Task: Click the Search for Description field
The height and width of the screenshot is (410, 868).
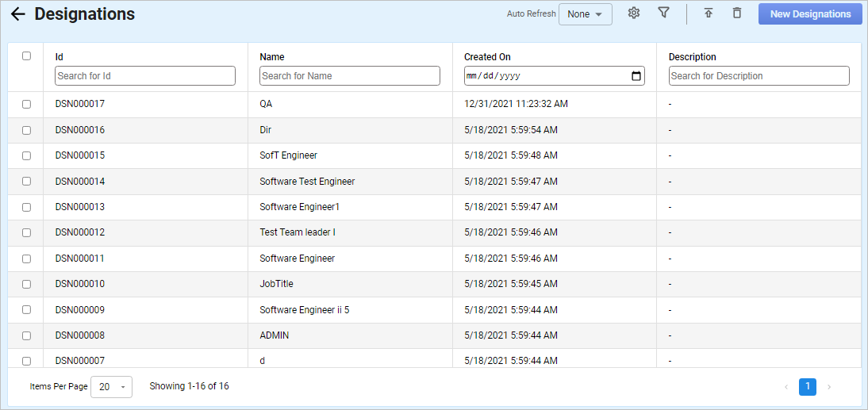Action: pos(759,76)
